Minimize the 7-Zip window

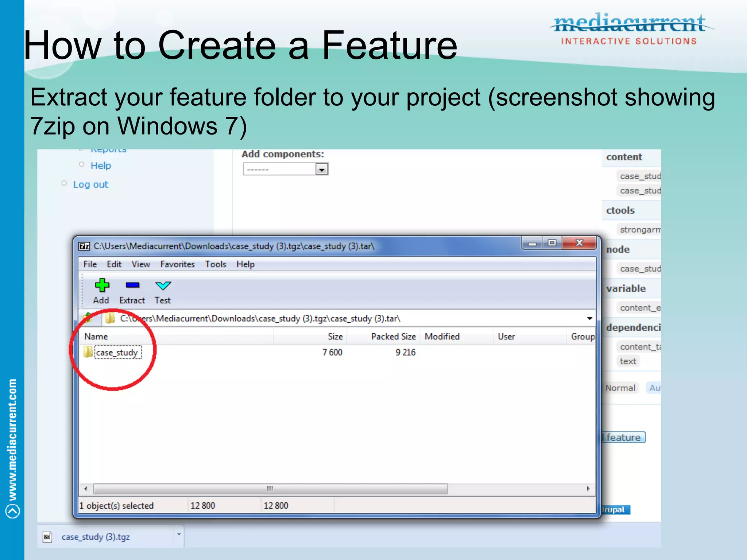532,243
